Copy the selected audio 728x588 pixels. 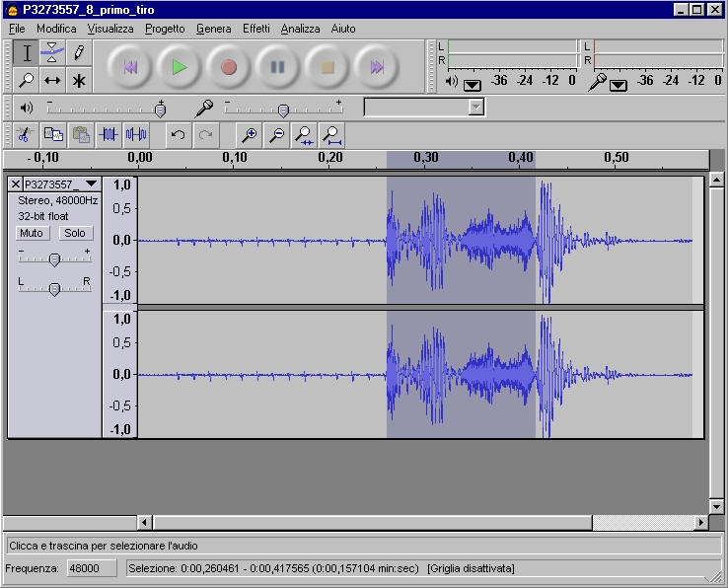coord(53,135)
